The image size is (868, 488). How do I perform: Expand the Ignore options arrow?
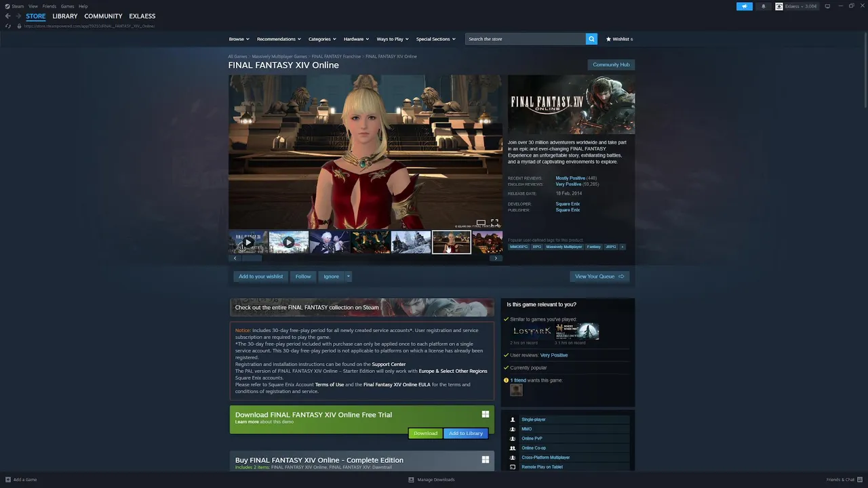pos(349,277)
